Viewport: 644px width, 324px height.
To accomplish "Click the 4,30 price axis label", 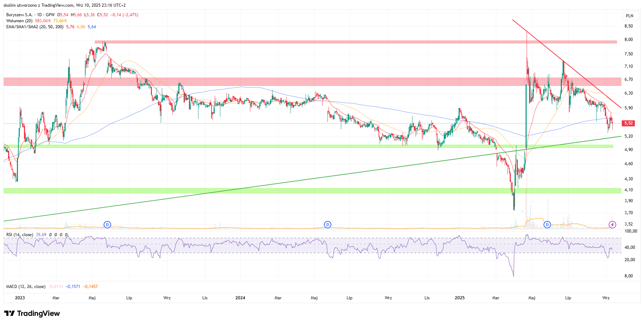I will pos(628,179).
